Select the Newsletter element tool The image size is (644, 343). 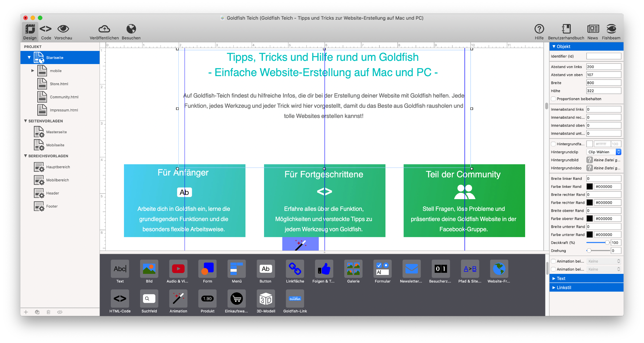411,271
